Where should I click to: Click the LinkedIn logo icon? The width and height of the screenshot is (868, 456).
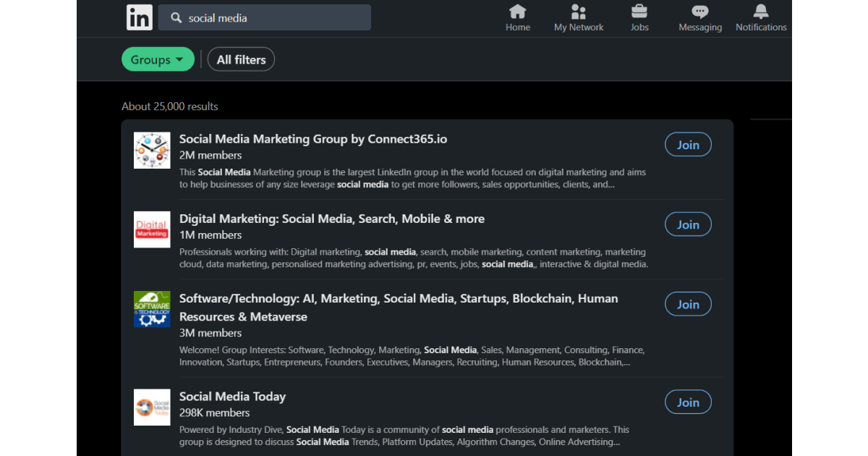[x=140, y=17]
